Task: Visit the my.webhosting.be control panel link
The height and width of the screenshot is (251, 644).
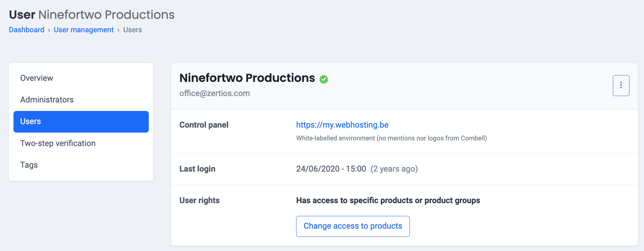Action: tap(342, 125)
